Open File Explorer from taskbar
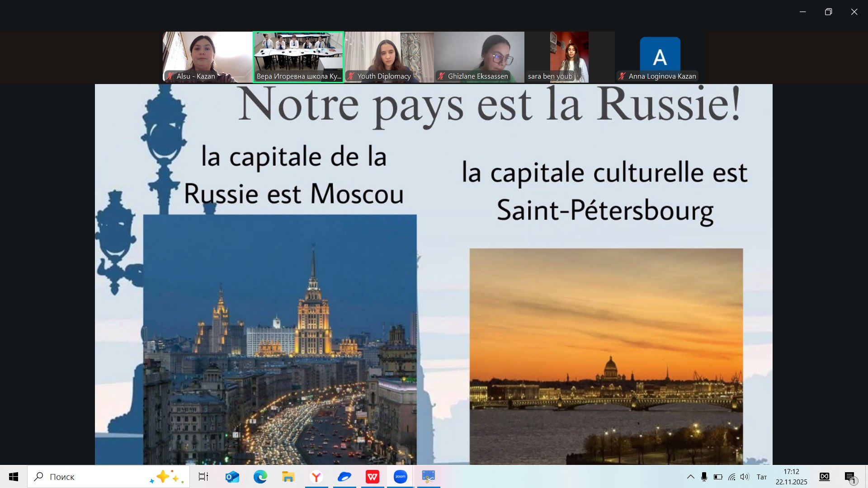Screen dimensions: 868x488 tap(288, 477)
